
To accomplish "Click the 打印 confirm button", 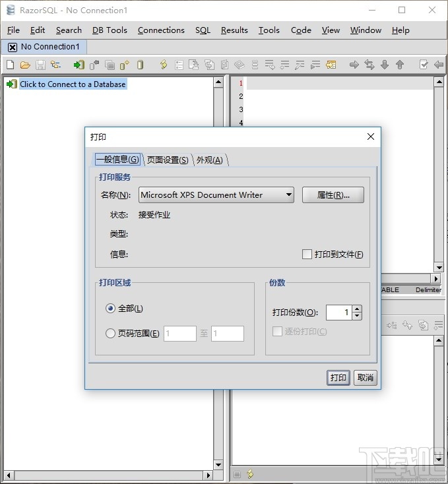I will [338, 378].
